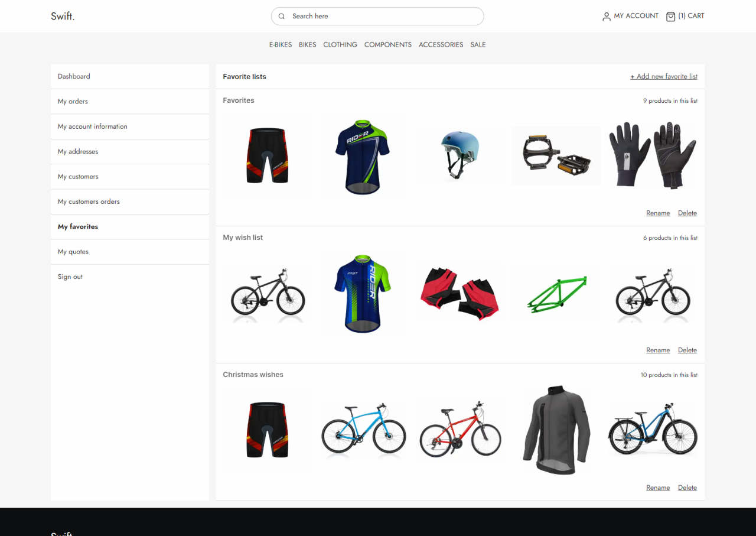The image size is (756, 536).
Task: Open the gray jacket in Christmas wishes
Action: 555,430
